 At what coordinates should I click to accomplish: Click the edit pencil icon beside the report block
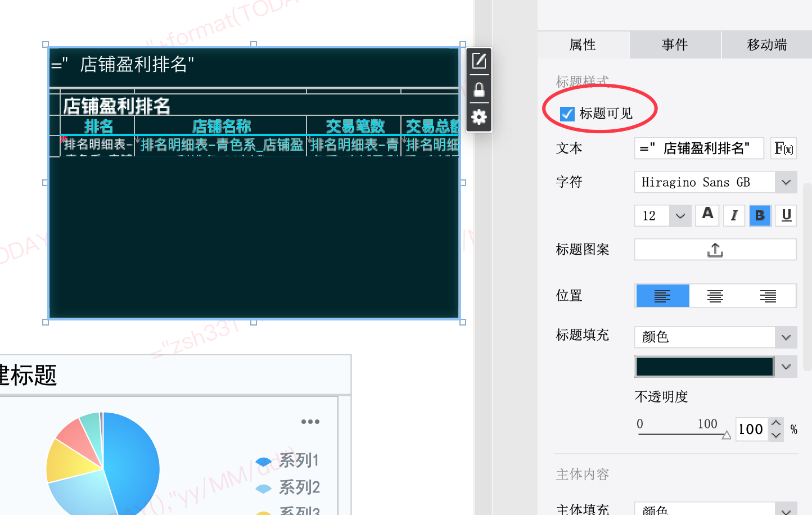(x=479, y=61)
